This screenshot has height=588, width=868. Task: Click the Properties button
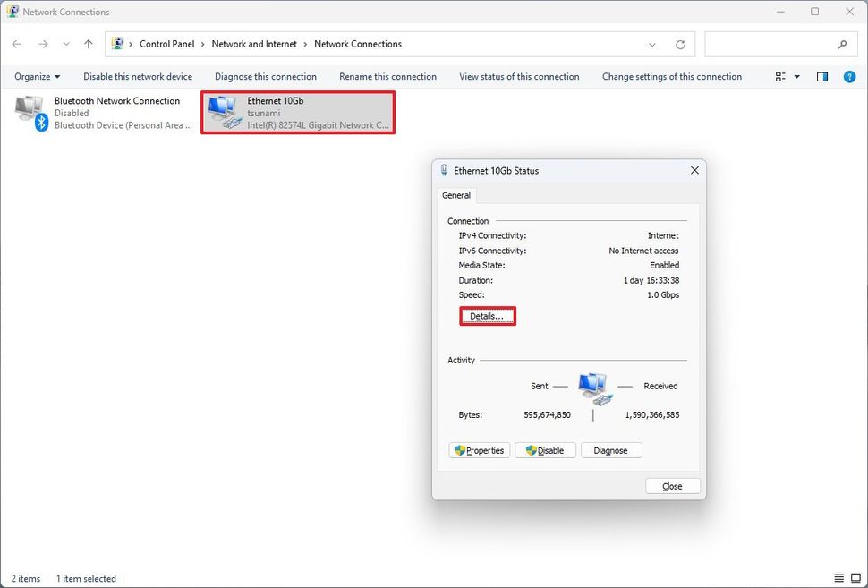pos(479,450)
